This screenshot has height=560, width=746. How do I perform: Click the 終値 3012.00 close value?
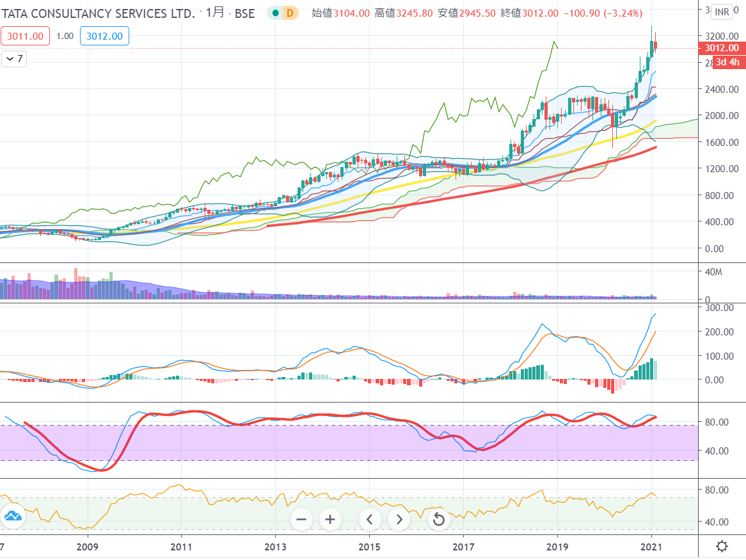[530, 13]
